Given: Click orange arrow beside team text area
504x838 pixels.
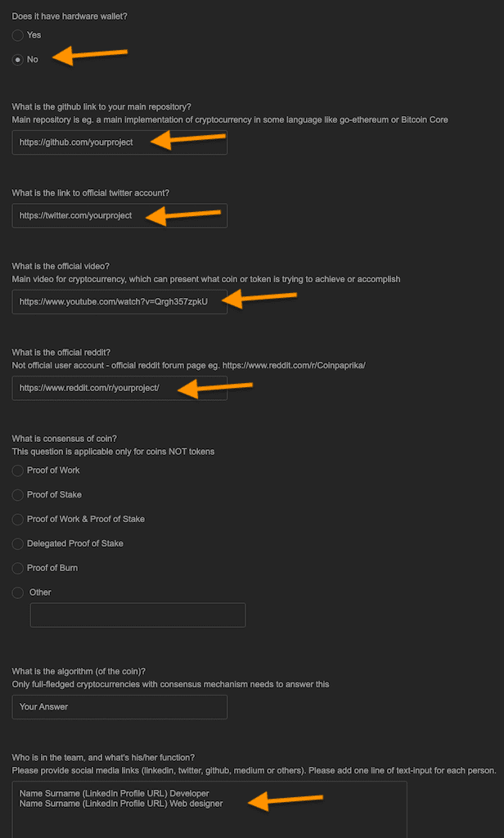Looking at the screenshot, I should pos(286,800).
